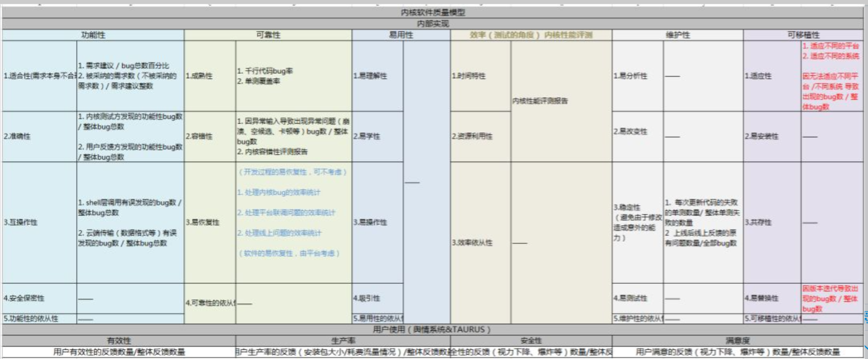This screenshot has width=868, height=359.
Task: Click the 5.可移植性的依从 cell
Action: 772,318
